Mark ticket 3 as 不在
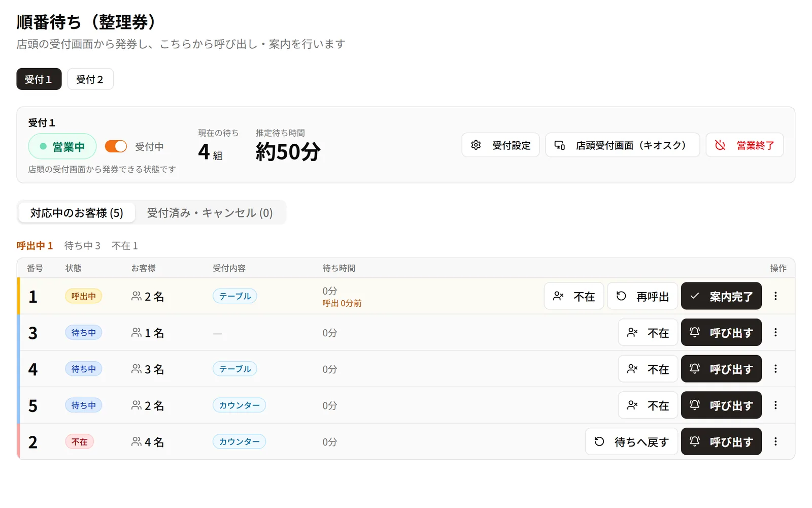 point(648,333)
